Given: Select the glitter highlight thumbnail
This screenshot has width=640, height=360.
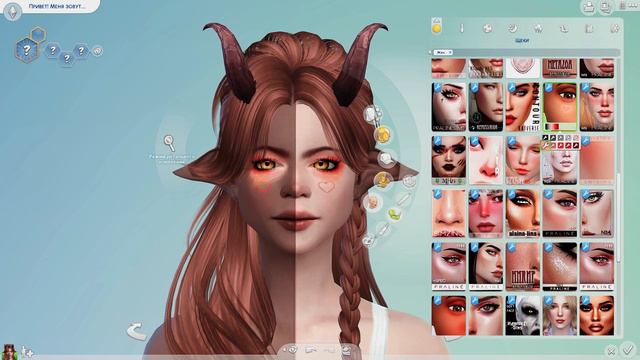Looking at the screenshot, I should [560, 267].
